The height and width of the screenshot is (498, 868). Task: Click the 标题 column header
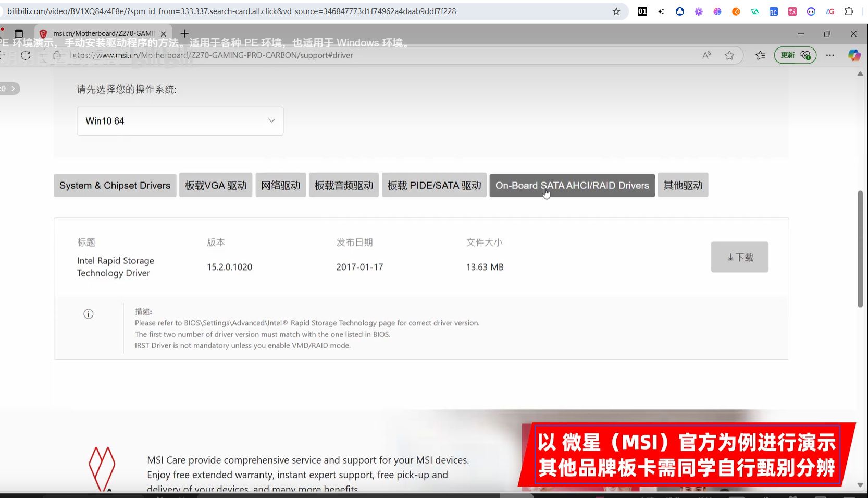coord(86,242)
